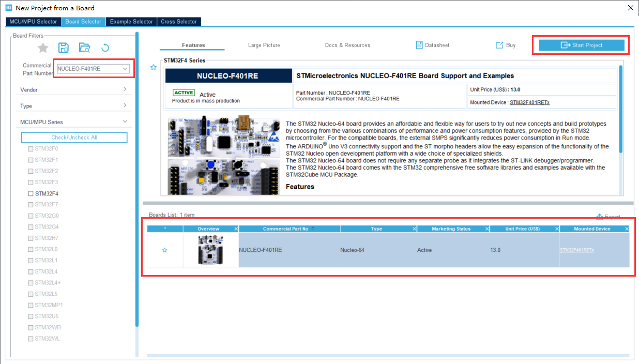Close the New Project dialog window

coord(630,8)
